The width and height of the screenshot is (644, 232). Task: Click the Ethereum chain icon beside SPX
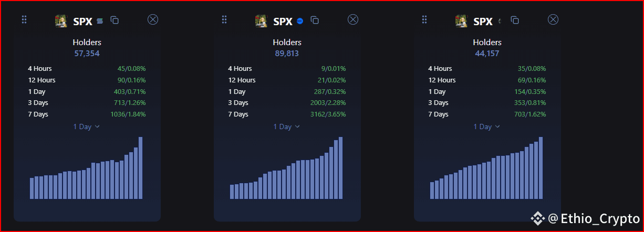click(500, 21)
